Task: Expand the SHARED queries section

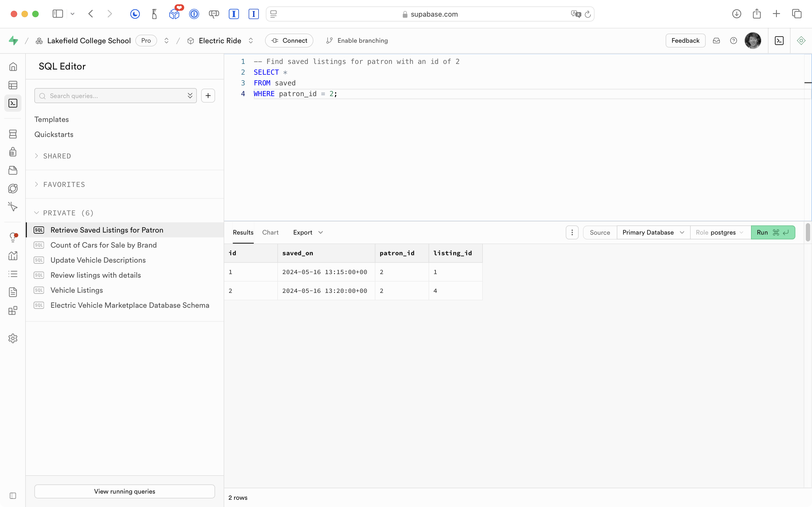Action: coord(57,156)
